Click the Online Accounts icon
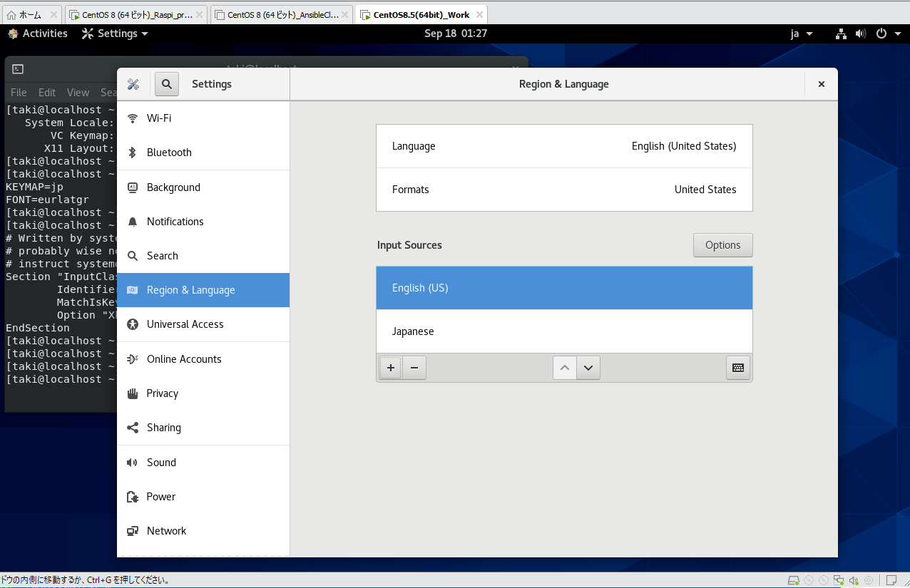 tap(132, 359)
